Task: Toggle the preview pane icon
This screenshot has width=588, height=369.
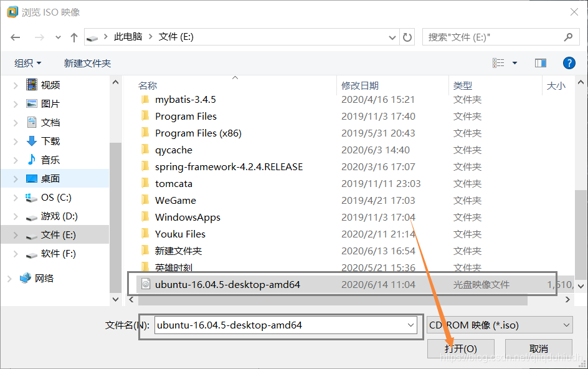Action: (541, 63)
